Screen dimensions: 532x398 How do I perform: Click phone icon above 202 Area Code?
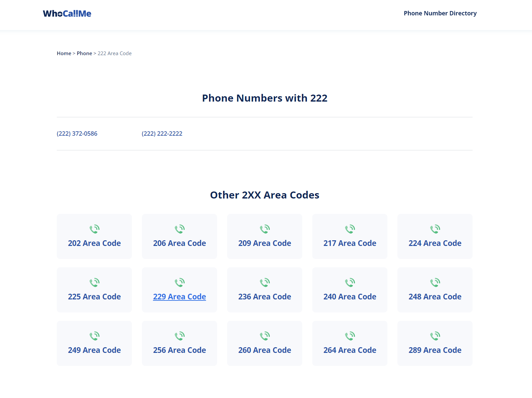point(95,229)
